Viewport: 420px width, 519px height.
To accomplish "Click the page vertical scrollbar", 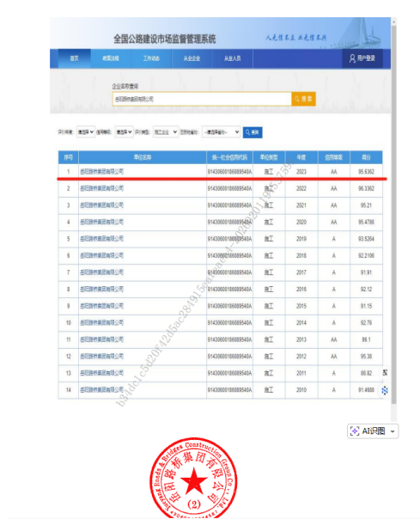I will tap(393, 212).
